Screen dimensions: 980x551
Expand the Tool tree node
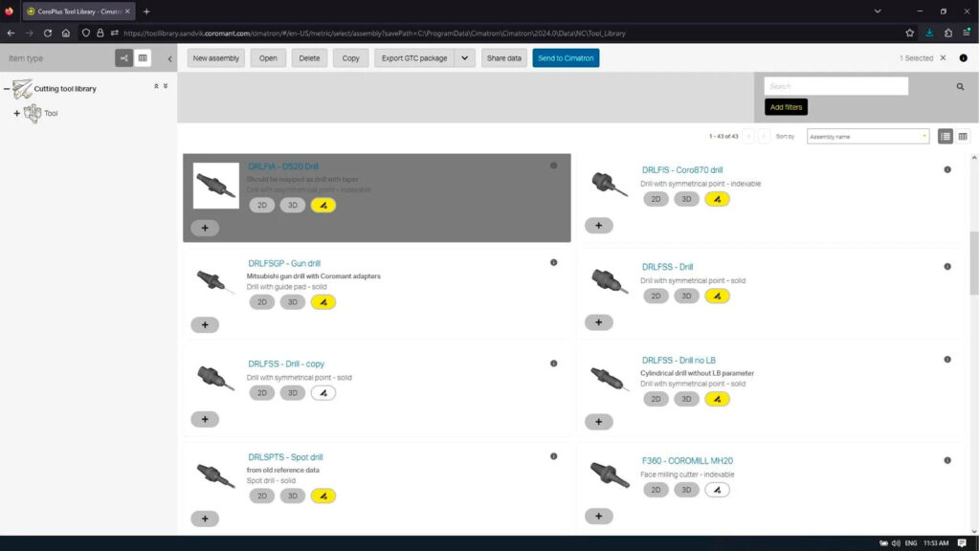[17, 113]
